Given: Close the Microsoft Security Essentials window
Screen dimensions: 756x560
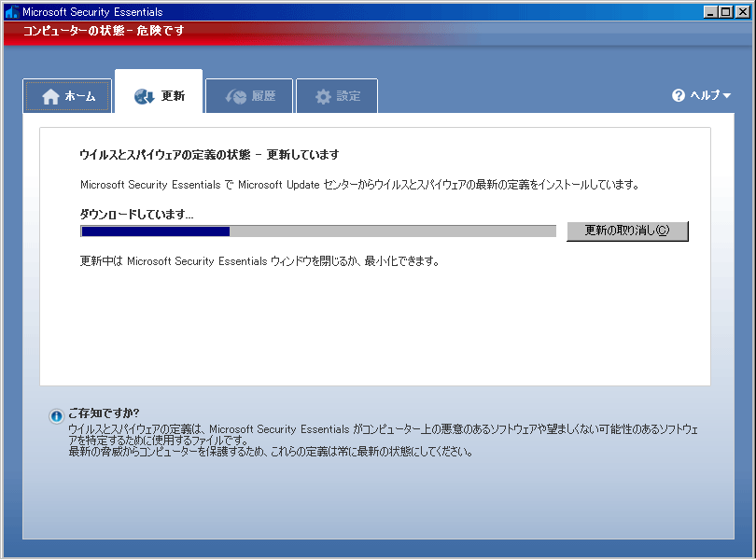Looking at the screenshot, I should point(743,12).
